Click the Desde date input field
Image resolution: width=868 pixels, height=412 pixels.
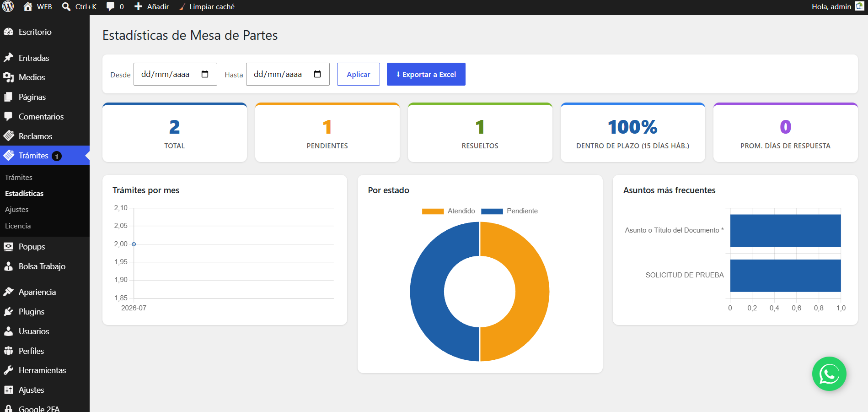[x=175, y=74]
